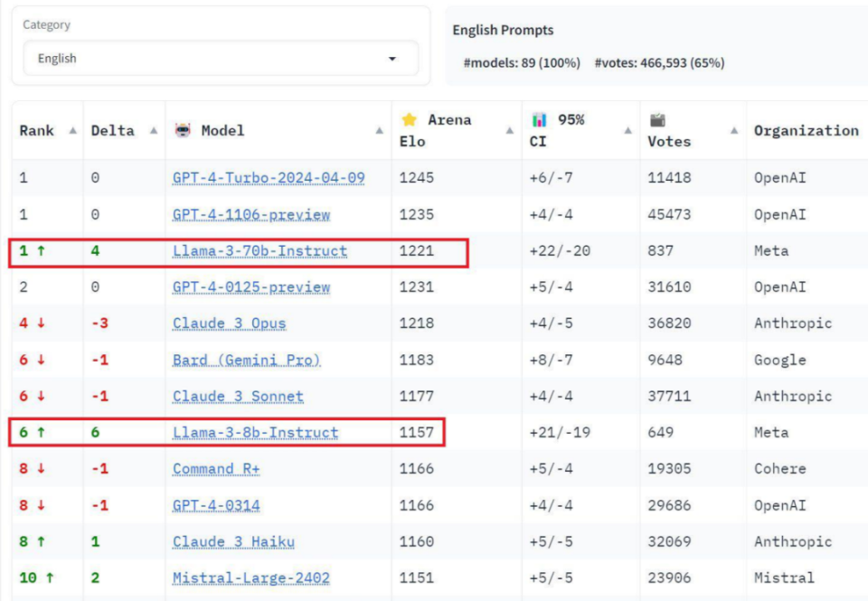Sort by Votes column arrow

click(734, 131)
